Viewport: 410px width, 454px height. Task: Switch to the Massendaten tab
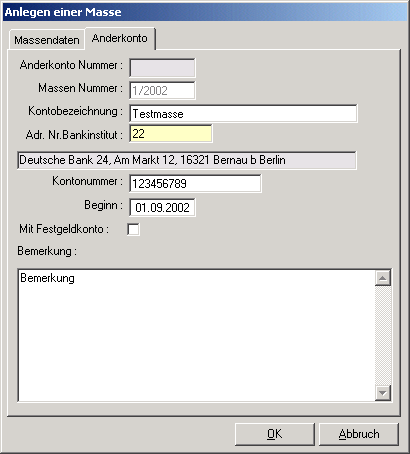[x=47, y=40]
